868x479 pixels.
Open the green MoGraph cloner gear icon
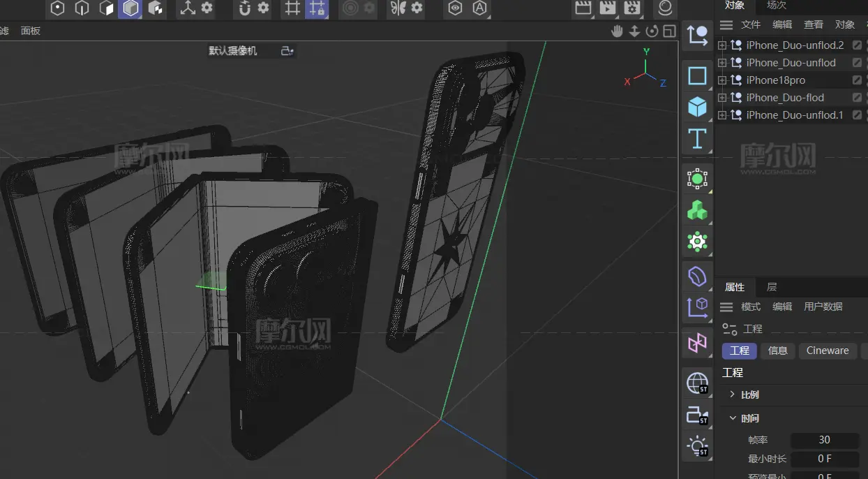697,242
